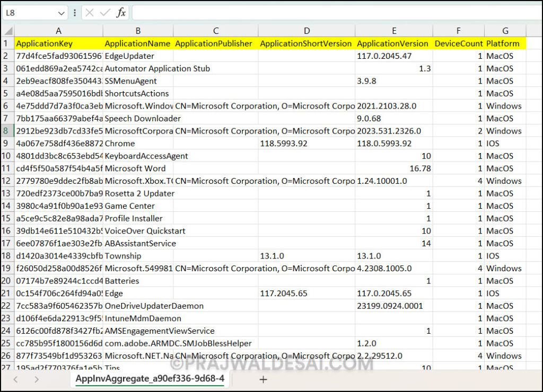
Task: Click version cell 4.2308.1005.0
Action: (x=394, y=269)
